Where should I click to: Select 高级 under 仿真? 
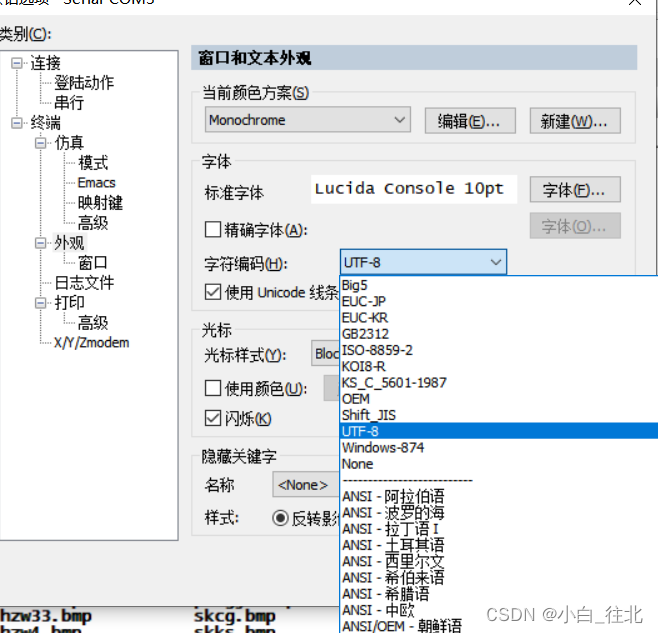pos(93,223)
